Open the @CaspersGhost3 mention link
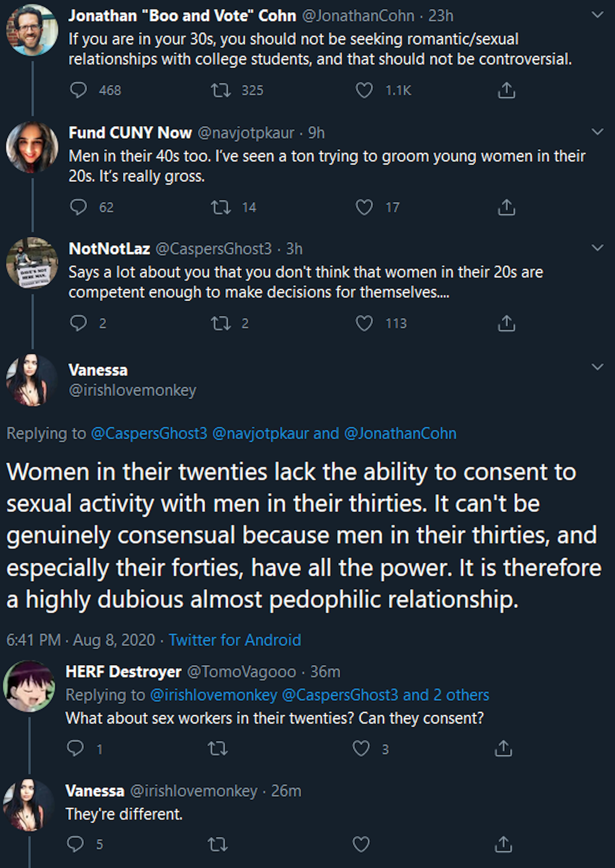615x868 pixels. pyautogui.click(x=149, y=434)
